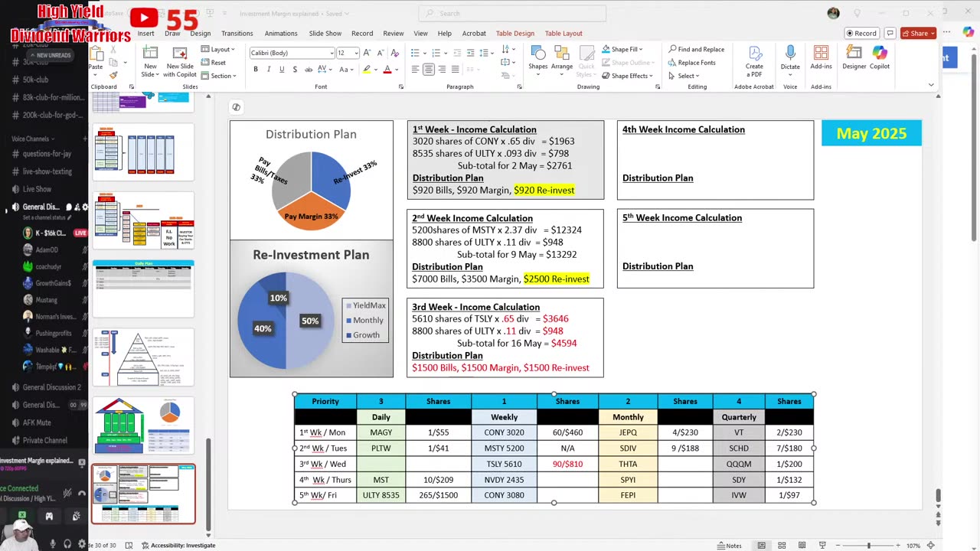
Task: Open the comments pane icon
Action: [x=890, y=34]
